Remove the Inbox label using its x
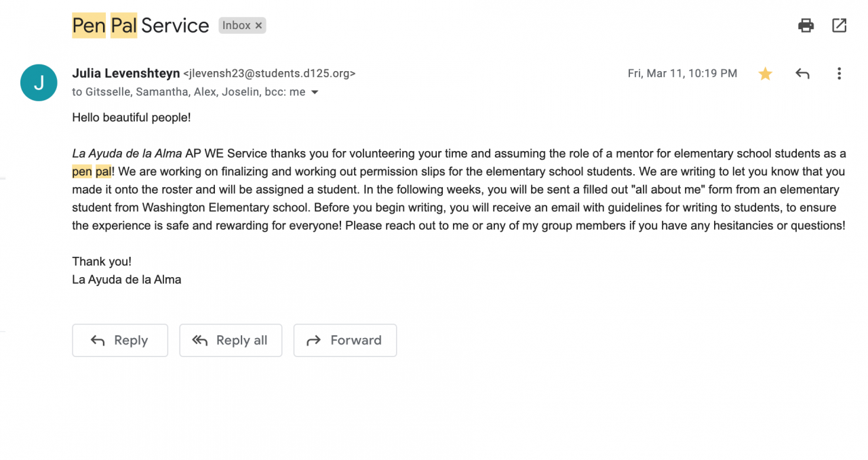The height and width of the screenshot is (460, 868). click(x=258, y=26)
